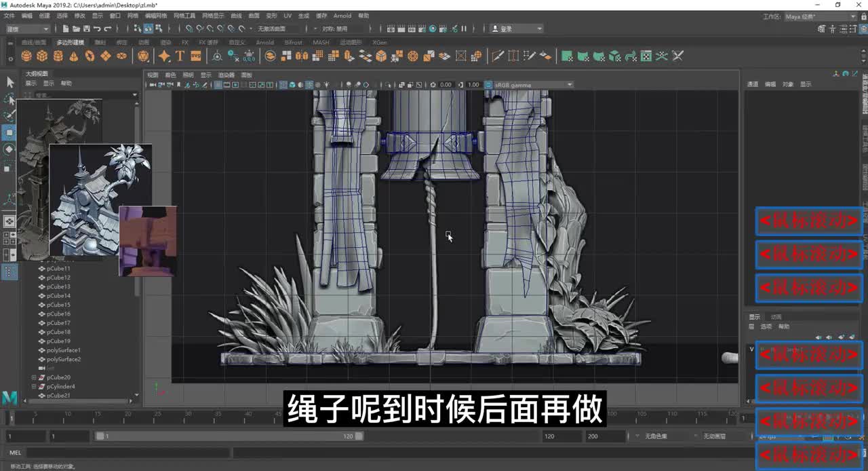The width and height of the screenshot is (868, 471).
Task: Open the menu set dropdown
Action: pyautogui.click(x=27, y=29)
